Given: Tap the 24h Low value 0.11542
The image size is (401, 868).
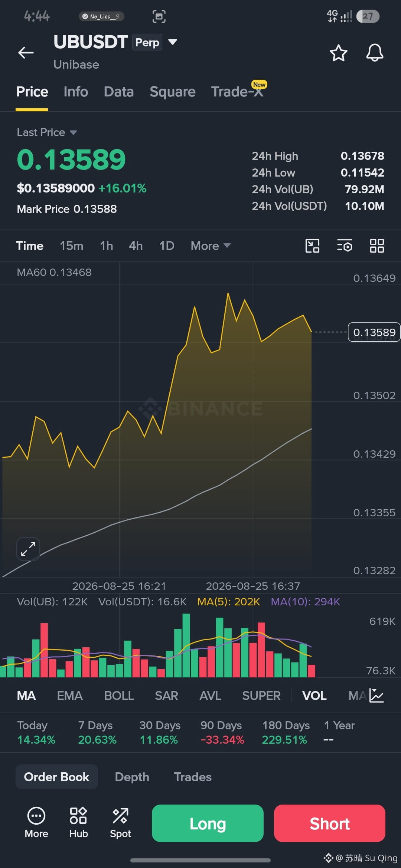Looking at the screenshot, I should coord(362,172).
